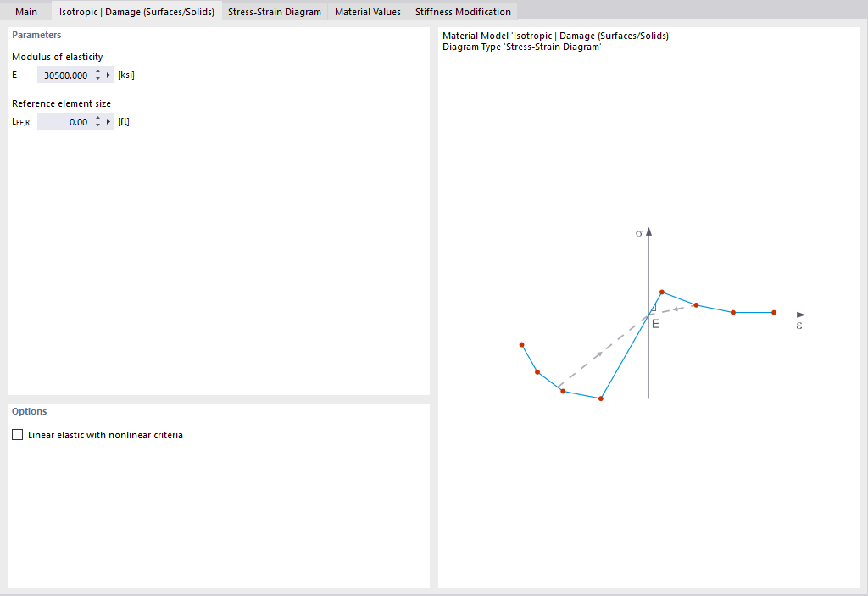
Task: Click the modulus of elasticity E input field
Action: click(x=65, y=75)
